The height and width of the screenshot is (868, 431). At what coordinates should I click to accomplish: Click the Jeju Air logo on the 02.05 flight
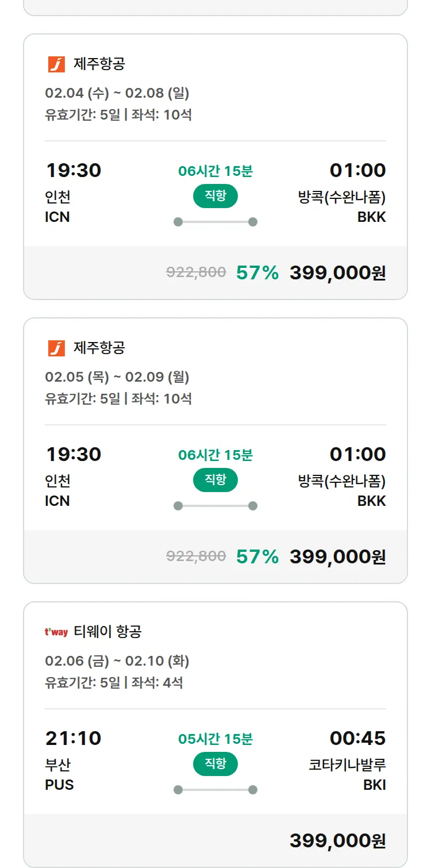point(56,348)
